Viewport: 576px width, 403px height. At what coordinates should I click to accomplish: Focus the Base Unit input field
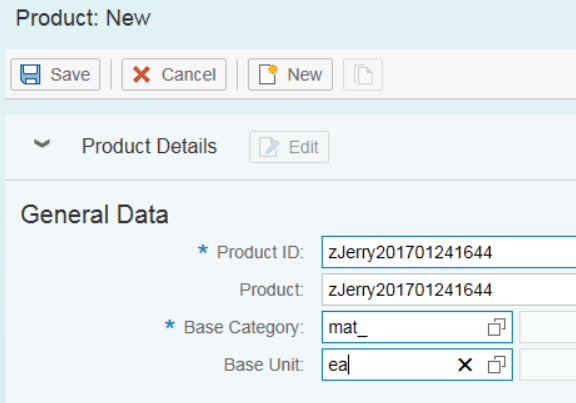point(417,364)
